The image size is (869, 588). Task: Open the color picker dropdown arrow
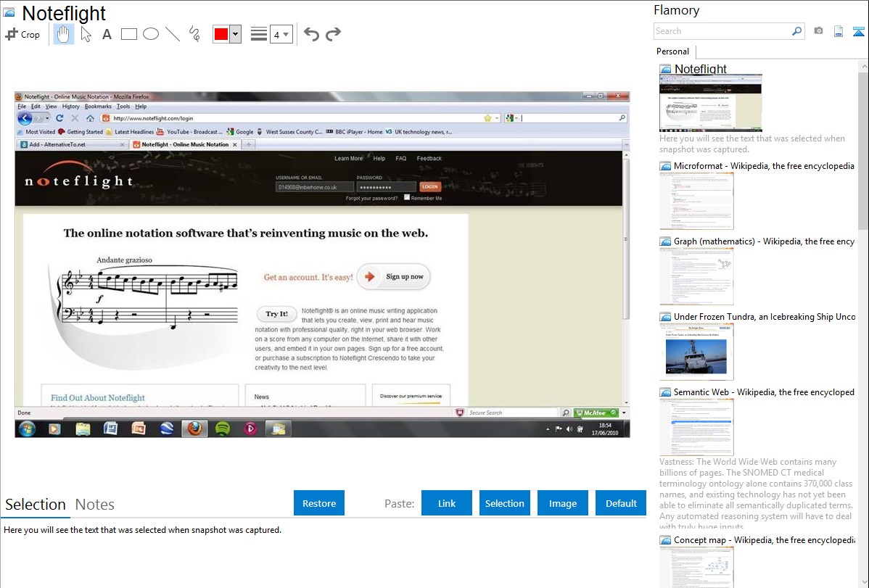[235, 34]
